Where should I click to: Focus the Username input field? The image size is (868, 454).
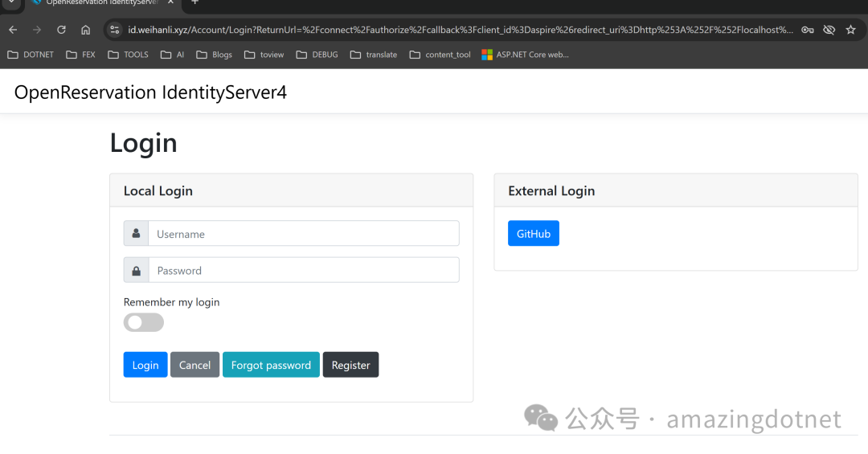tap(303, 234)
